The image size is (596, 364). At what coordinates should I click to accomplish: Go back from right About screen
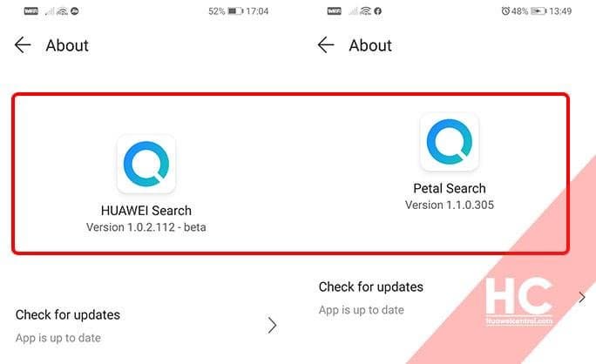point(326,45)
